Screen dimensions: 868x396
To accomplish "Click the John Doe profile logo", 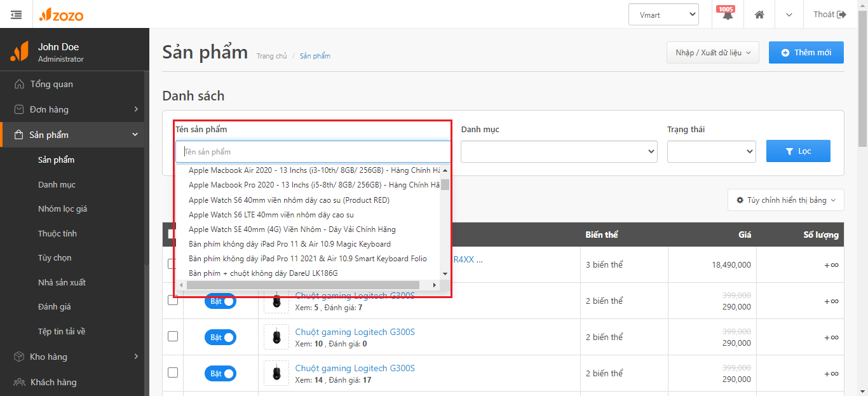I will pos(19,51).
